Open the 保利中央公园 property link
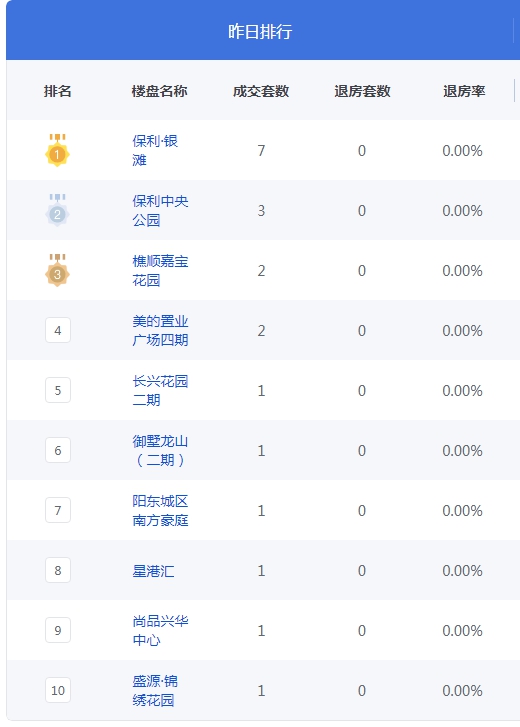 160,210
